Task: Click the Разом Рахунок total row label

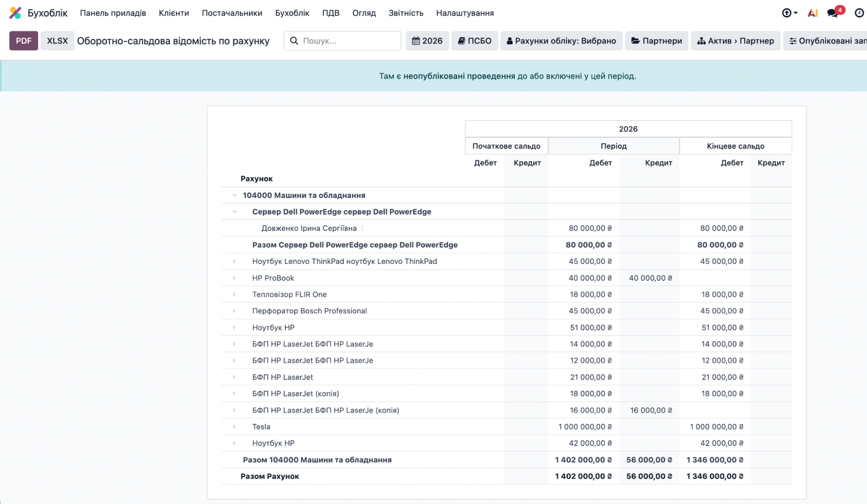Action: click(270, 476)
